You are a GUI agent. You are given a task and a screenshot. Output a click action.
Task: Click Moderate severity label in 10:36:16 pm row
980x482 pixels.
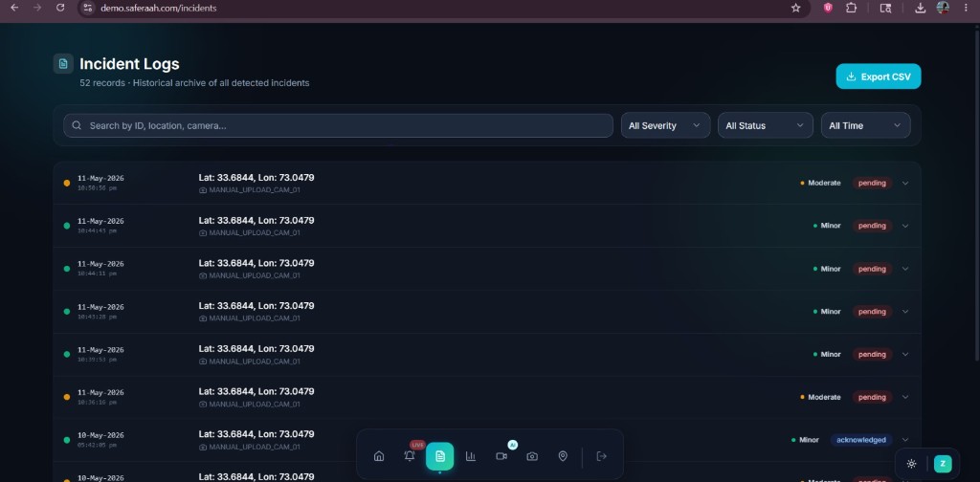[824, 397]
